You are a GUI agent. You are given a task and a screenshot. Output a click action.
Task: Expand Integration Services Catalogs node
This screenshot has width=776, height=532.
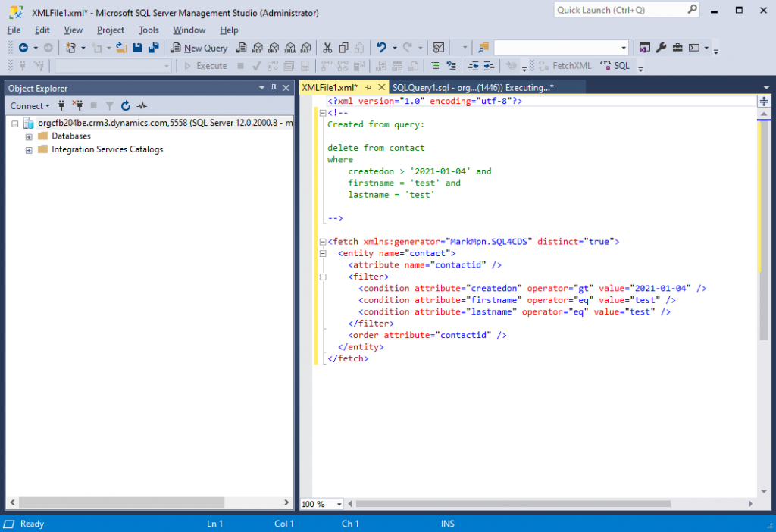(29, 150)
